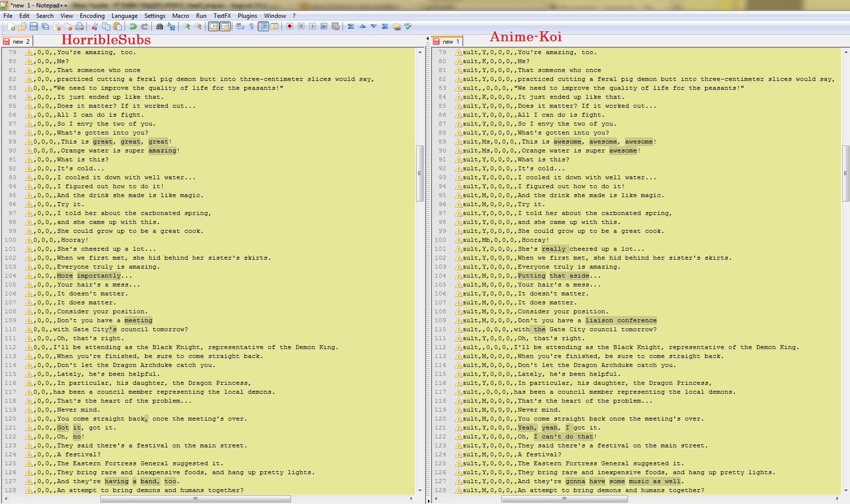Zoom out using the magnifier minus icon
This screenshot has height=504, width=850.
pos(198,27)
